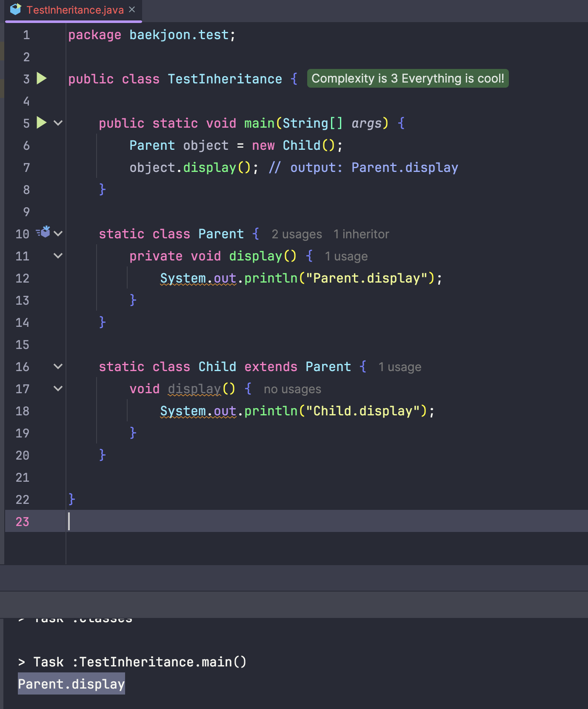
Task: Click the "Child.display" string literal on line 18
Action: (363, 411)
